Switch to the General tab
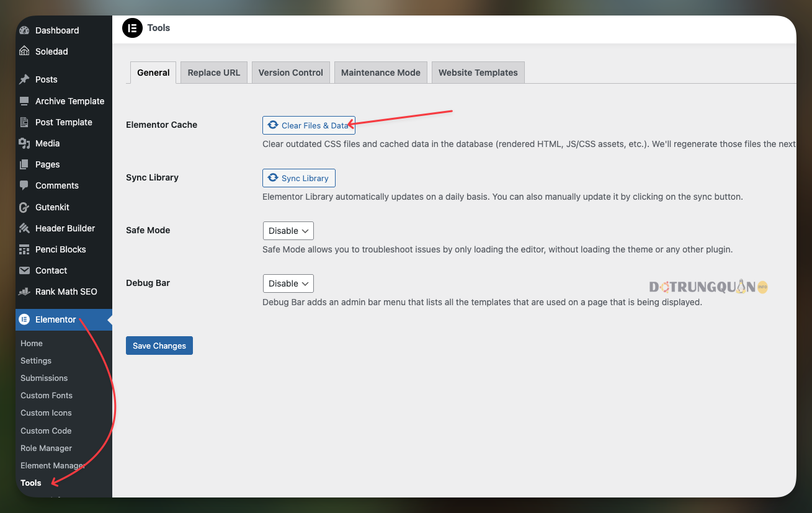 [x=153, y=73]
